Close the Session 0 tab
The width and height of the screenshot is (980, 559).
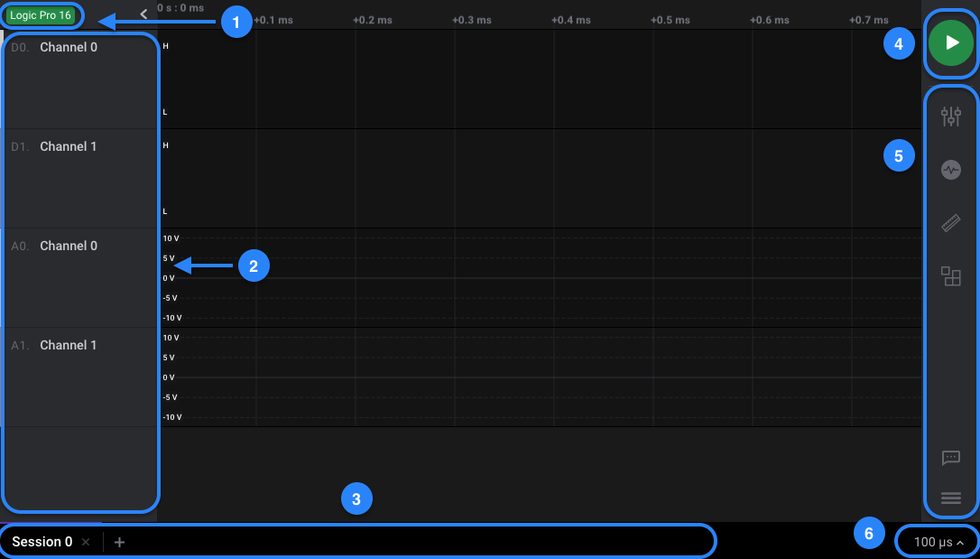pyautogui.click(x=86, y=542)
